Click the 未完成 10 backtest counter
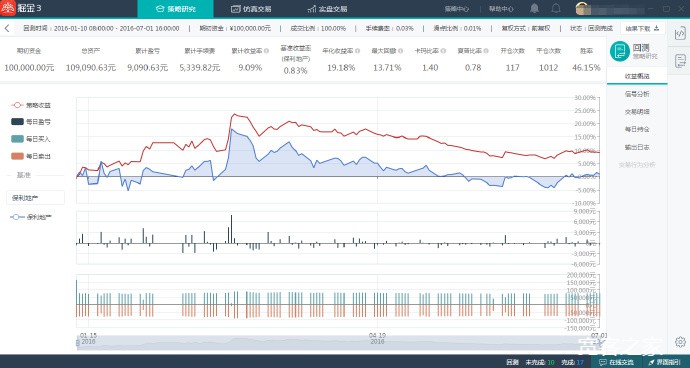 tap(540, 362)
